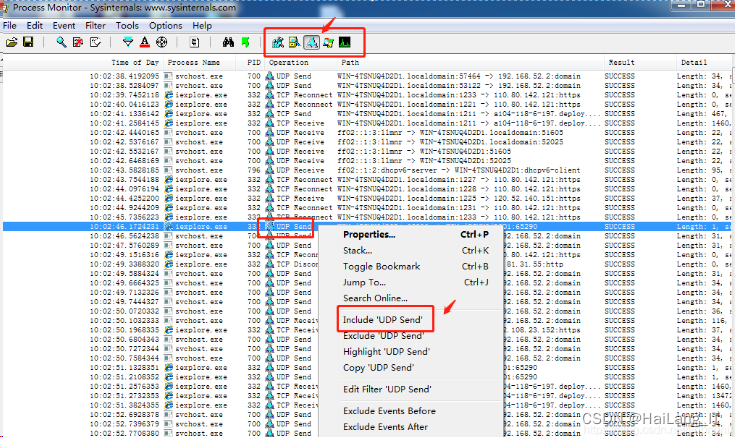The width and height of the screenshot is (735, 437).
Task: Select the row timestamped 10:02:38.4192095
Action: [367, 76]
